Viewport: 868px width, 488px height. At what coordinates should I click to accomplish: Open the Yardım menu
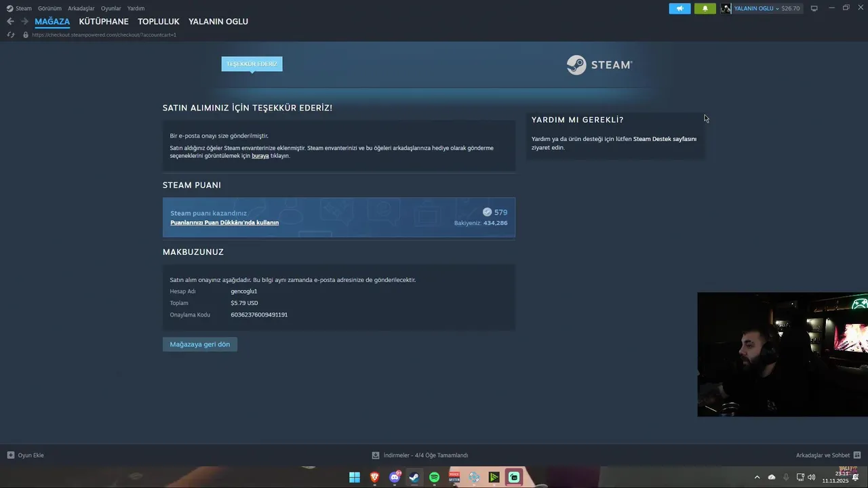point(136,8)
